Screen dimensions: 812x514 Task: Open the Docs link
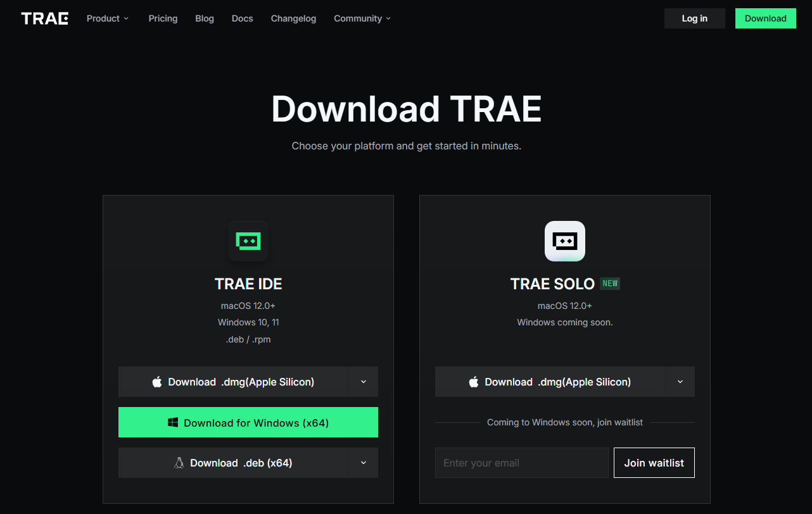(242, 18)
